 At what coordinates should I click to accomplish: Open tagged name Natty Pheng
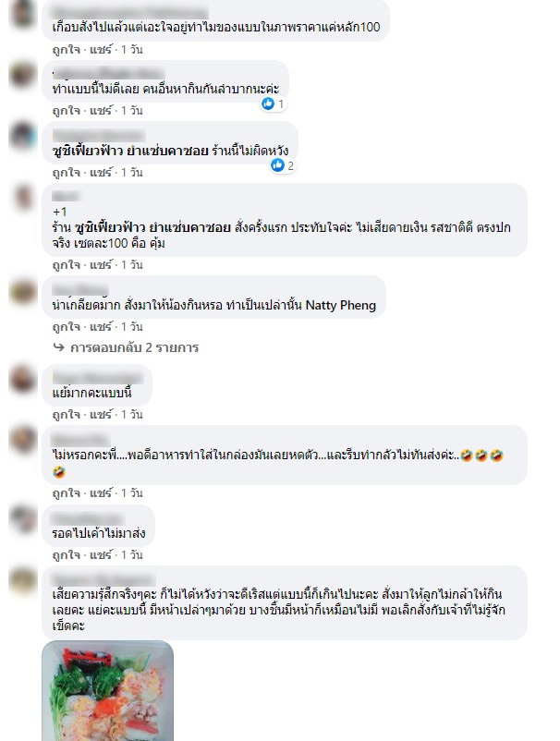click(x=341, y=305)
